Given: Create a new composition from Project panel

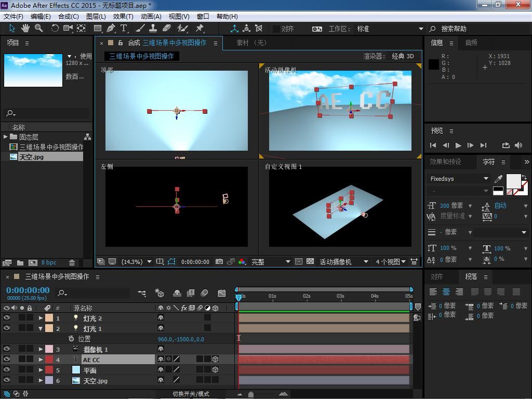Looking at the screenshot, I should pos(33,262).
